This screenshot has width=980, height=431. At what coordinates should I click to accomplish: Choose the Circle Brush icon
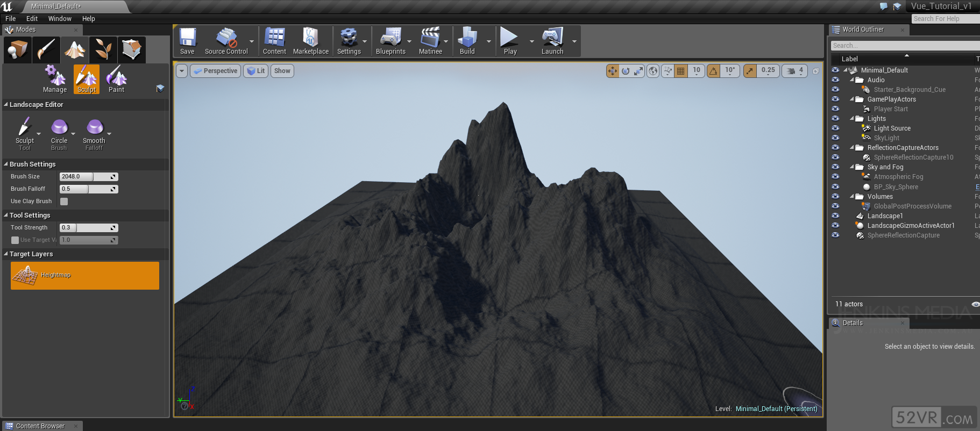point(59,134)
